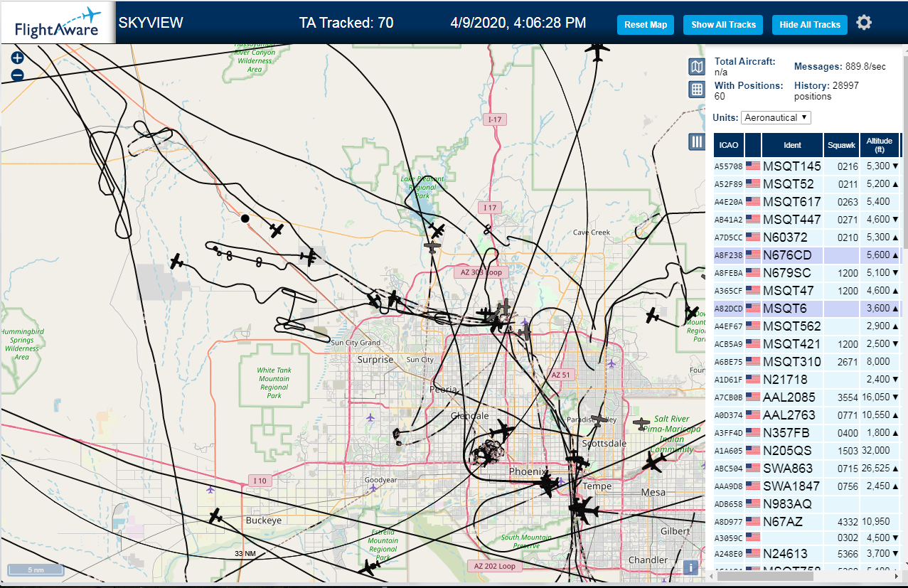Click ICAO code A3059C
Screen dimensions: 908x588
pos(728,538)
